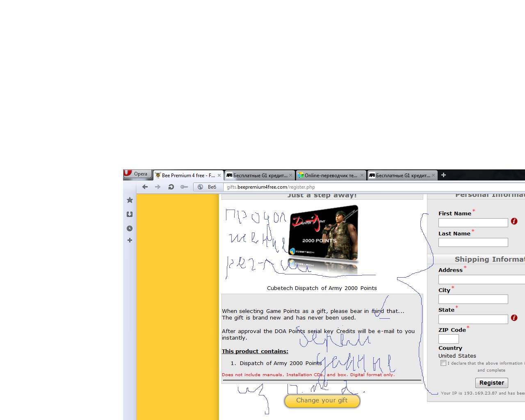Image resolution: width=525 pixels, height=420 pixels.
Task: Open the History clock panel in sidebar
Action: [x=130, y=228]
